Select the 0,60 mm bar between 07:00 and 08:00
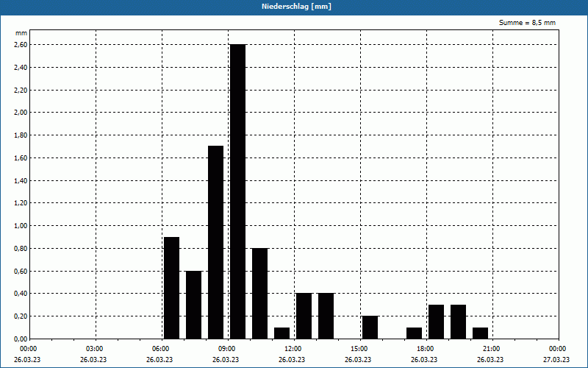588x368 pixels. click(x=194, y=305)
